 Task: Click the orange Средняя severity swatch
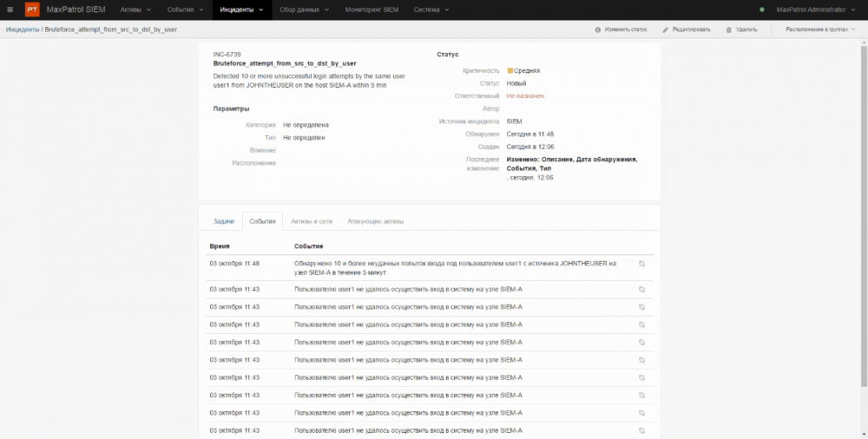tap(510, 70)
